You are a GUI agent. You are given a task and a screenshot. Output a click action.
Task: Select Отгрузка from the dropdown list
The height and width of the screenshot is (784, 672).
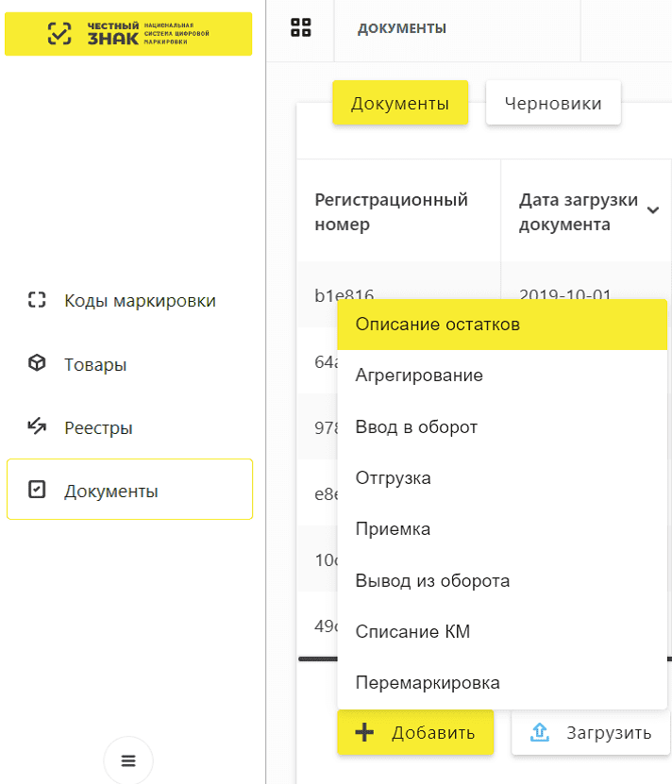point(394,478)
